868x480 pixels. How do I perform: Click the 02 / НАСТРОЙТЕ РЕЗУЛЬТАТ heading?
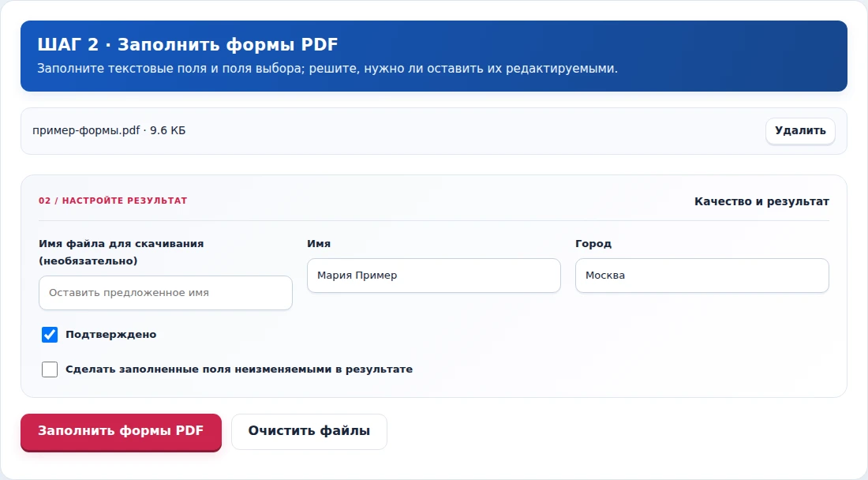[113, 201]
